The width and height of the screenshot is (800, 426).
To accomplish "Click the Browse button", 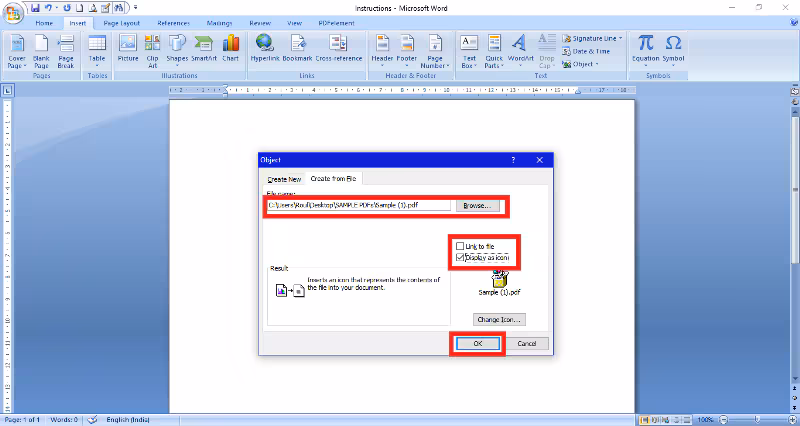I will click(x=478, y=206).
